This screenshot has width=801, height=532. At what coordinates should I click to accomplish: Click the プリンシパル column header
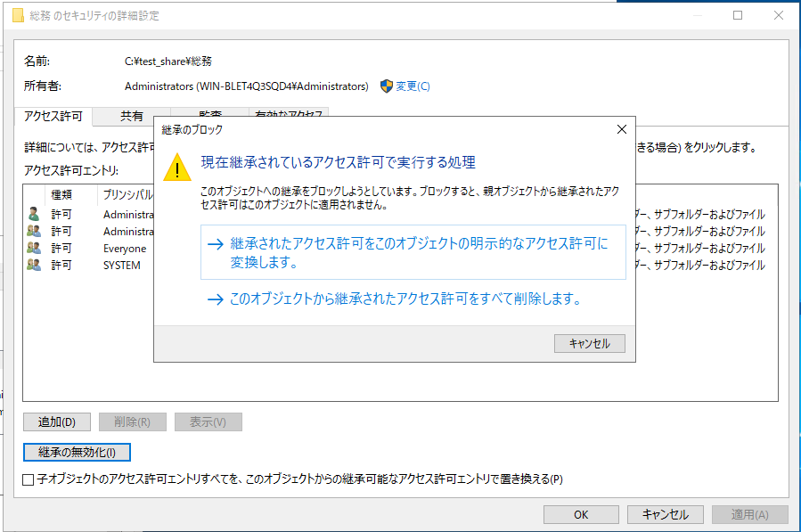pyautogui.click(x=127, y=194)
